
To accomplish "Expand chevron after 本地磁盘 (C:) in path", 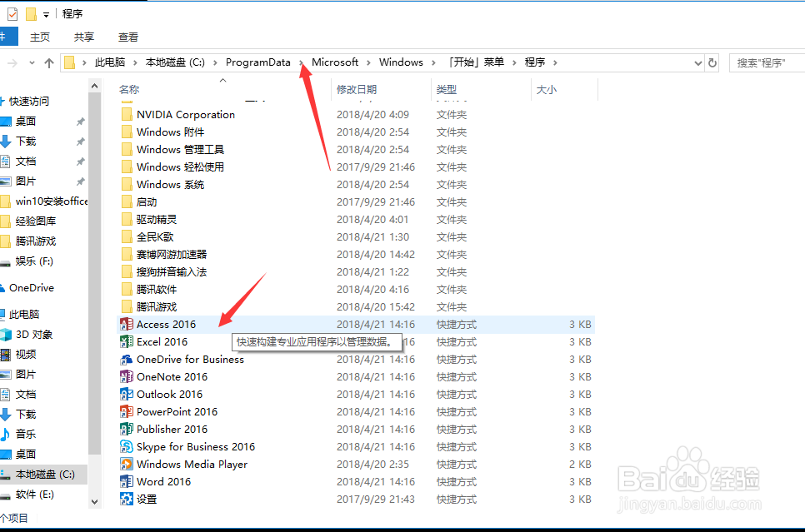I will tap(215, 62).
